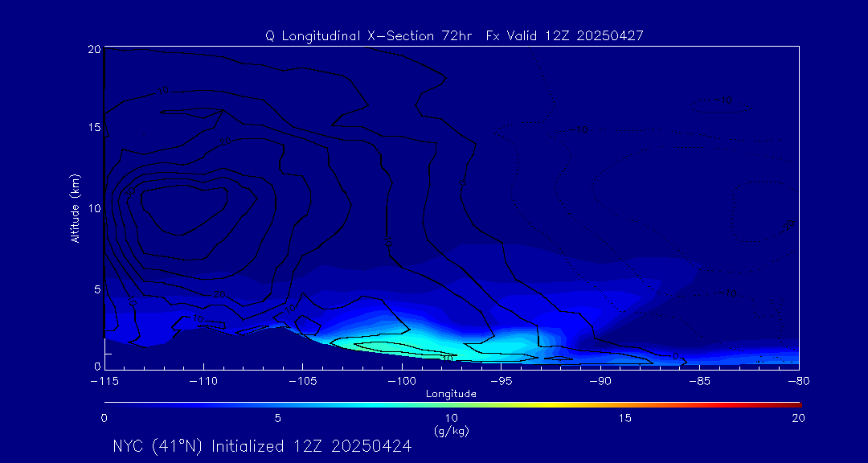Screen dimensions: 868x463
Task: Click the 'NYC (41°N) Initialized 12Z 20250424' footer
Action: pos(262,446)
